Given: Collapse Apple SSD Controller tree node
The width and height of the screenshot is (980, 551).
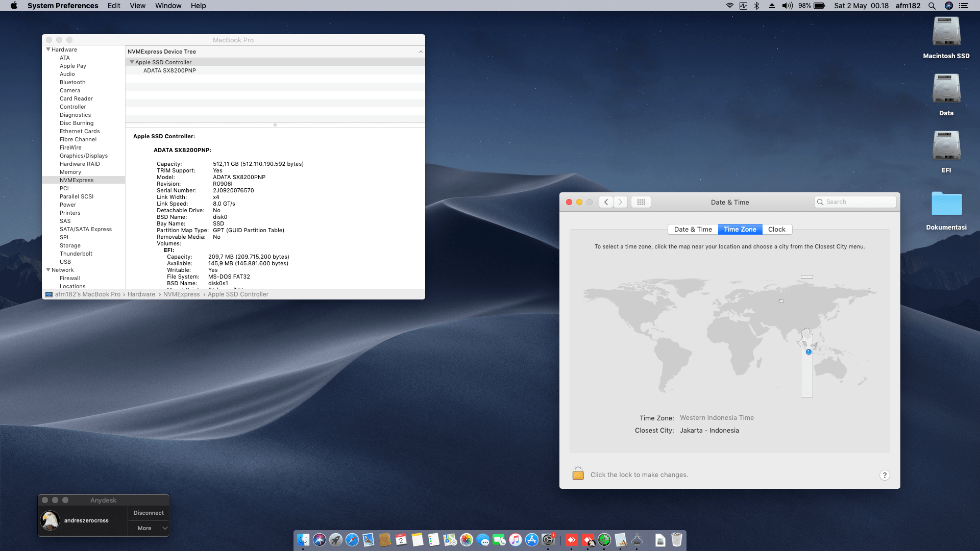Looking at the screenshot, I should click(132, 62).
